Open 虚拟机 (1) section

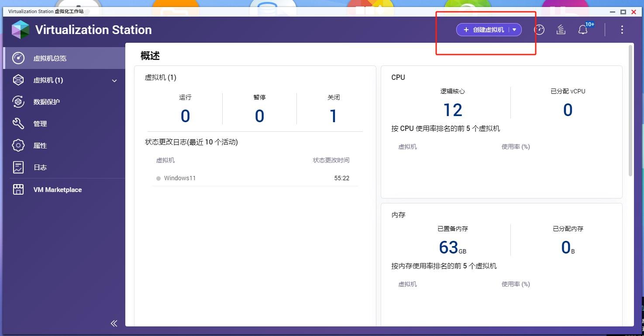pyautogui.click(x=64, y=80)
